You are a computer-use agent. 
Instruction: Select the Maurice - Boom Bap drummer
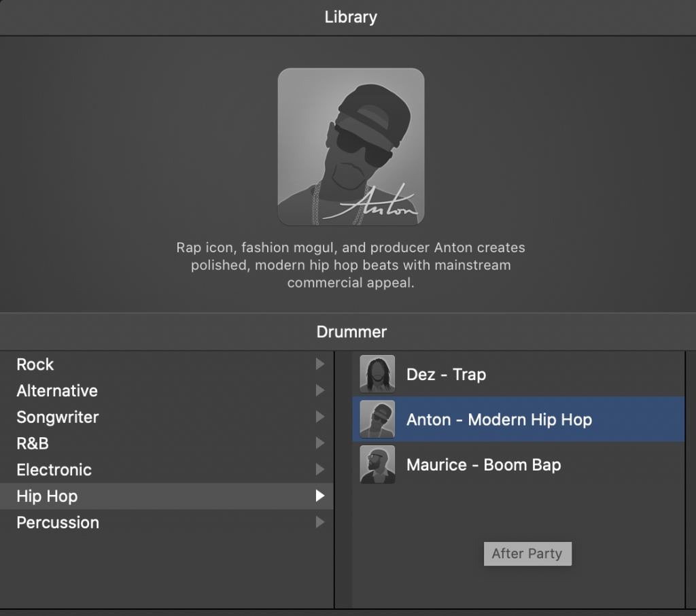476,464
